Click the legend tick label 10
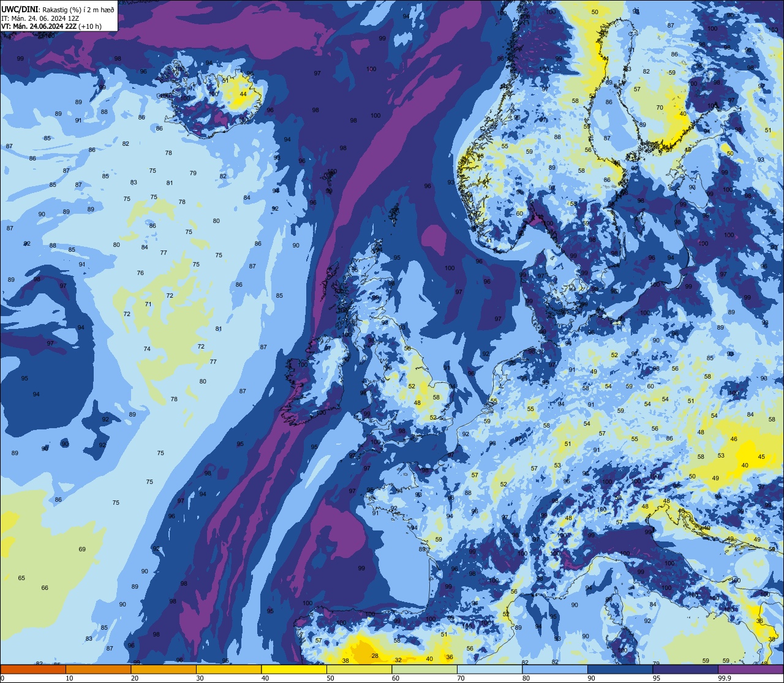784x683 pixels. [69, 678]
